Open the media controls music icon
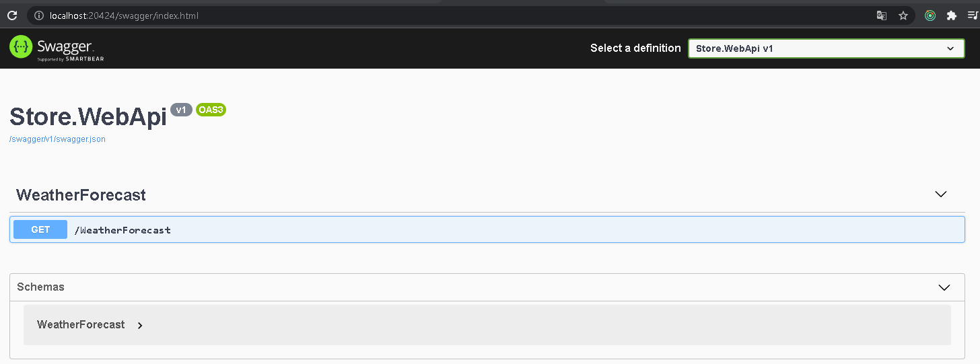Viewport: 980px width, 364px height. [973, 15]
